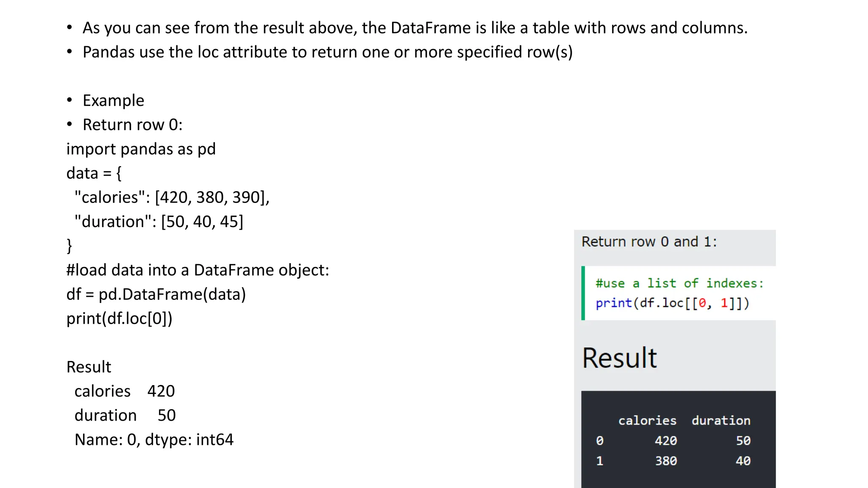Viewport: 868px width, 488px height.
Task: Click the 'Return row 0 and 1:' heading
Action: pyautogui.click(x=649, y=242)
